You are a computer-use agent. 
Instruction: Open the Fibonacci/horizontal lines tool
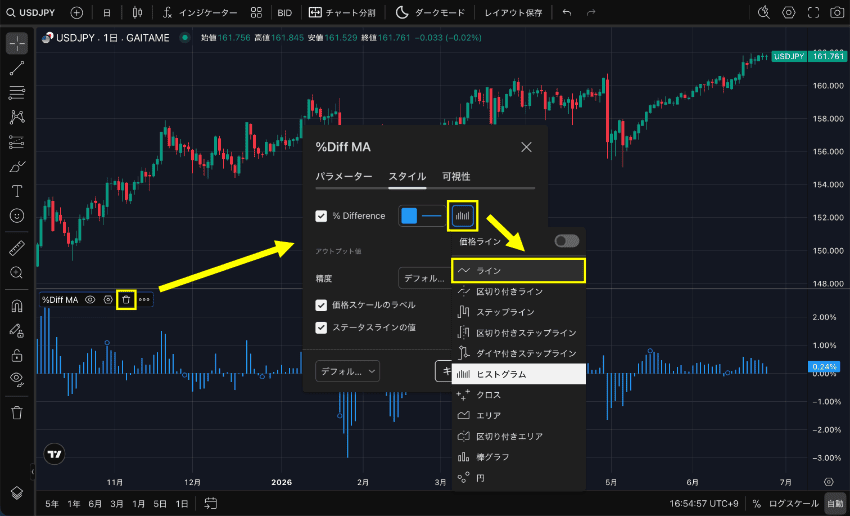[17, 93]
